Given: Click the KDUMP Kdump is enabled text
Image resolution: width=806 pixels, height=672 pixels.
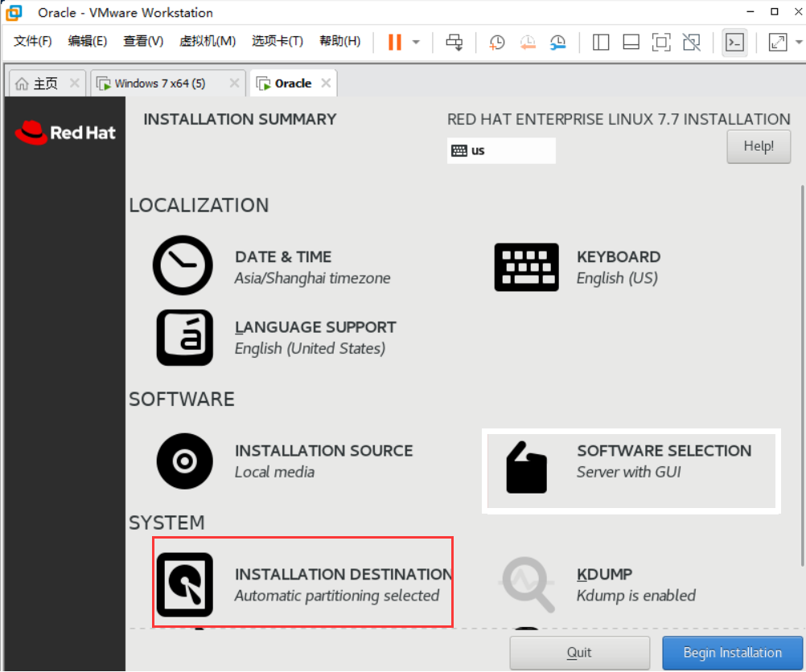Looking at the screenshot, I should pos(635,584).
